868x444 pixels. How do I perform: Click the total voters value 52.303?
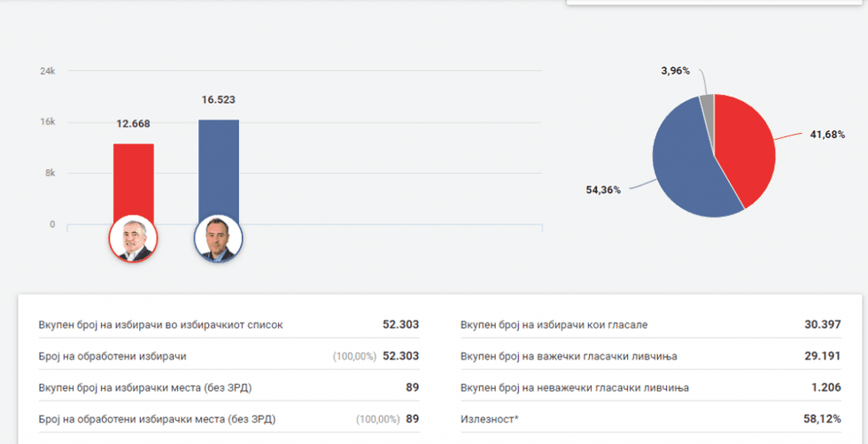pyautogui.click(x=399, y=325)
